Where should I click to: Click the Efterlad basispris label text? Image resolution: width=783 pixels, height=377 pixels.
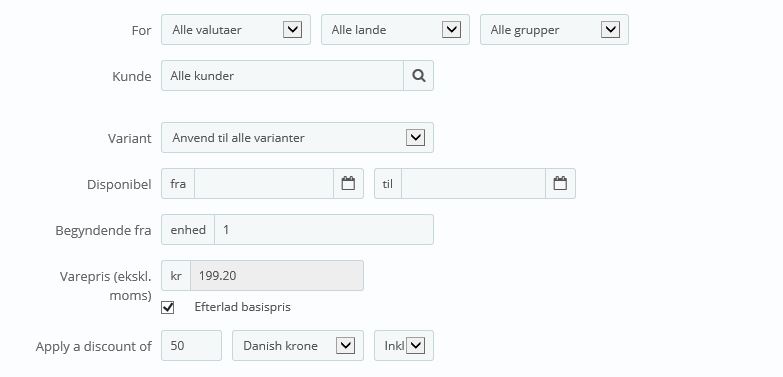[x=242, y=307]
